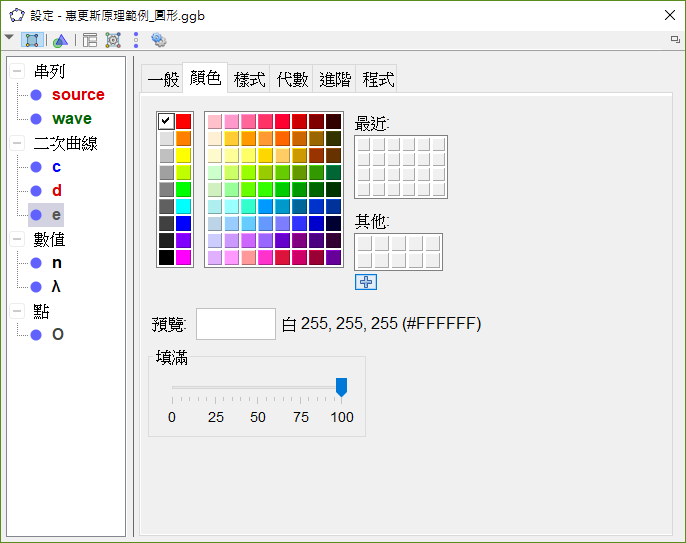
Task: Collapse the 串列 tree group
Action: (17, 71)
